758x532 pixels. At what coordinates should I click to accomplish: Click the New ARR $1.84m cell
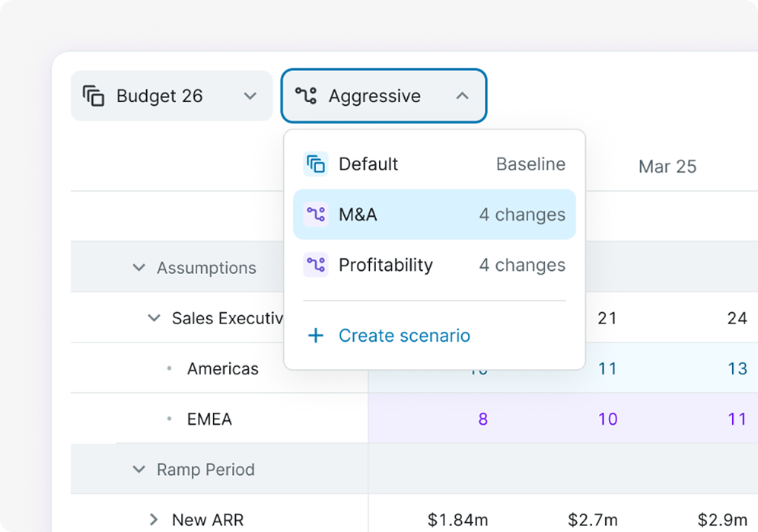pyautogui.click(x=457, y=520)
